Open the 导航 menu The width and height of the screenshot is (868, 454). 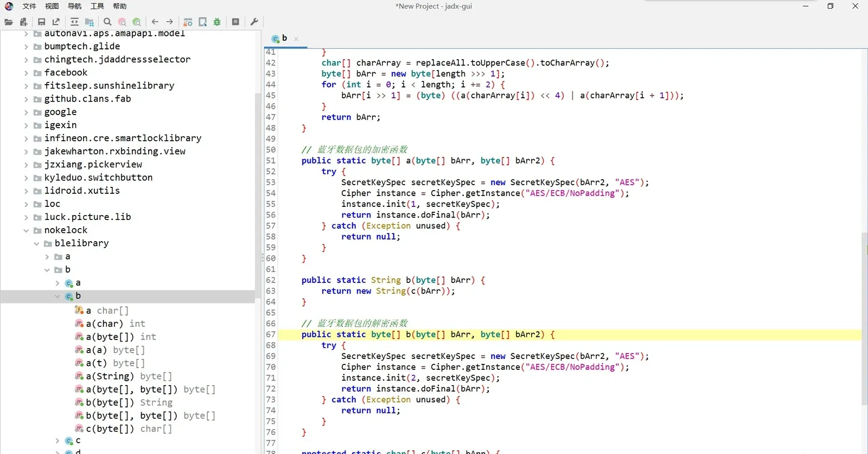(75, 7)
